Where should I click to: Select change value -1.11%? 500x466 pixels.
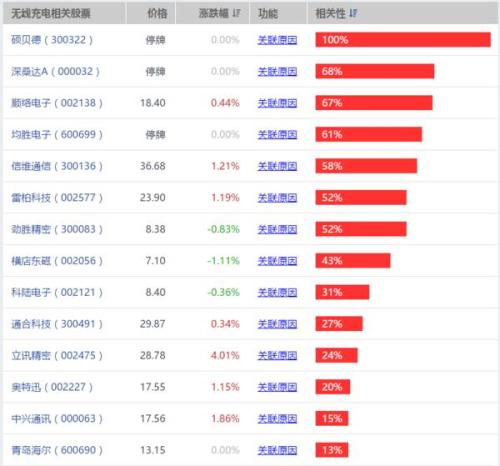coord(224,261)
